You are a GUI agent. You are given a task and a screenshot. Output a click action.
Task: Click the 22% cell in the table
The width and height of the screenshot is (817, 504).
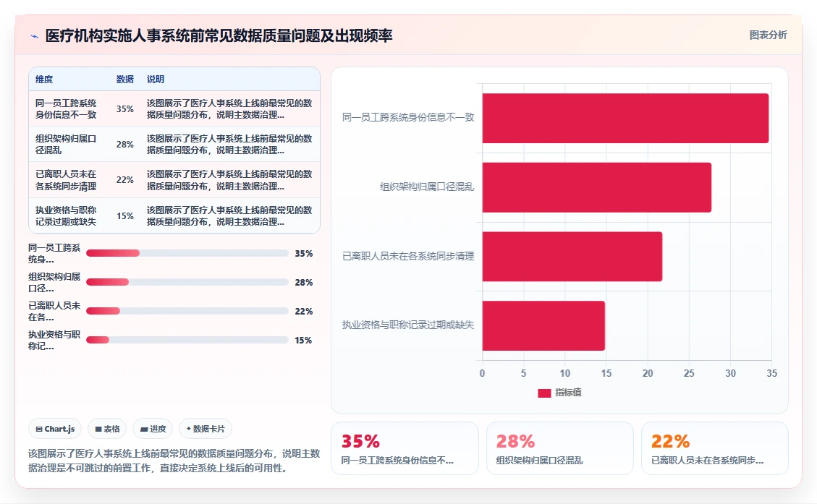(x=125, y=179)
